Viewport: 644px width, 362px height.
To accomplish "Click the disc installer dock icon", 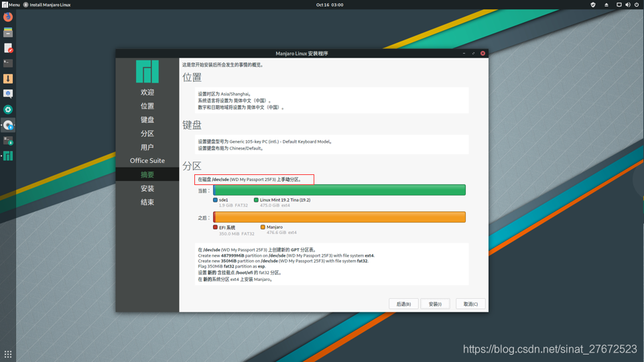I will coord(8,125).
